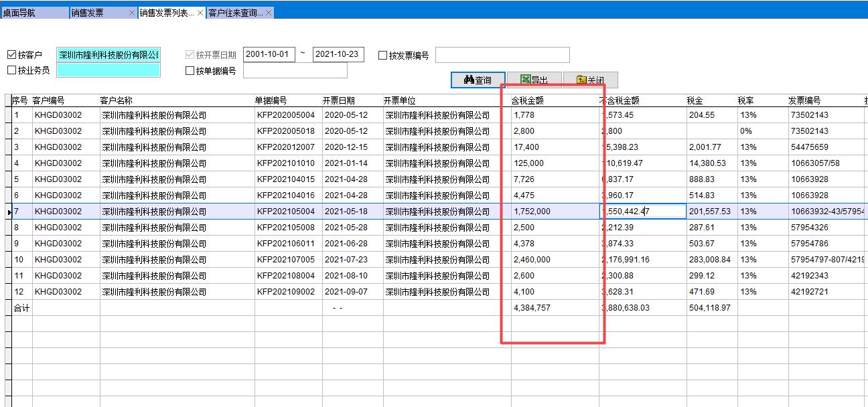Image resolution: width=868 pixels, height=407 pixels.
Task: Tick the 按发票编号 checkbox
Action: pos(382,56)
